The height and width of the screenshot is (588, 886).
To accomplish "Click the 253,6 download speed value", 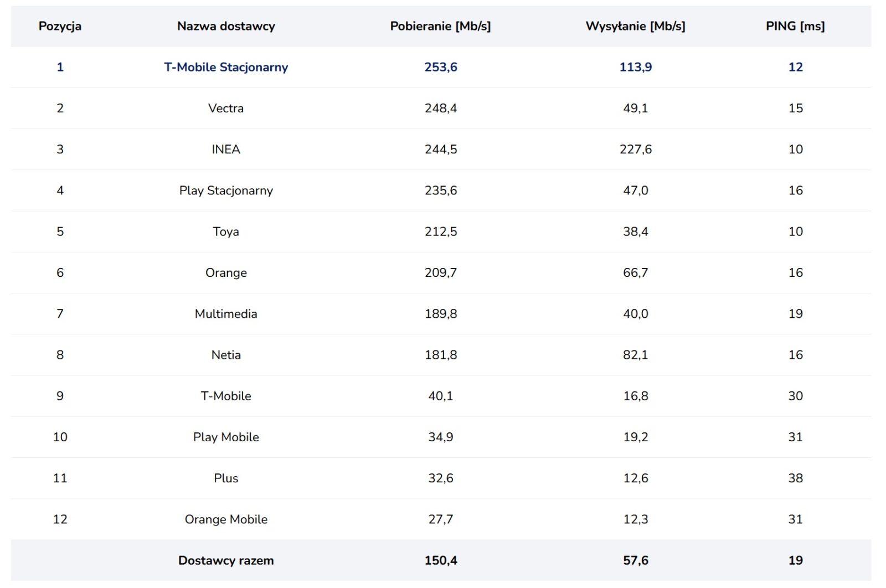I will (x=441, y=67).
